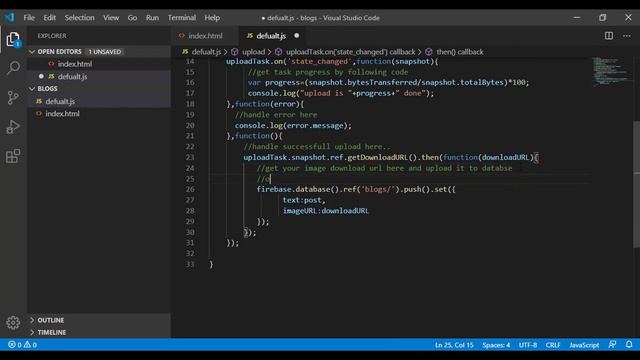Open the Go menu
The image size is (640, 360).
(x=132, y=18)
